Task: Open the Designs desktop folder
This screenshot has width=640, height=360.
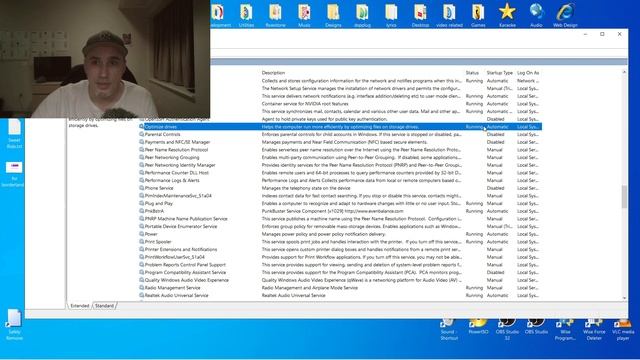Action: (x=333, y=15)
